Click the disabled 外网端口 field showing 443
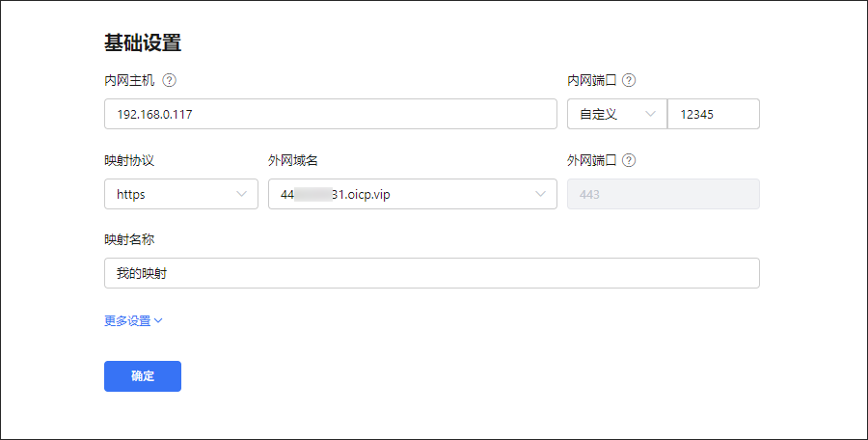The image size is (868, 440). click(663, 194)
